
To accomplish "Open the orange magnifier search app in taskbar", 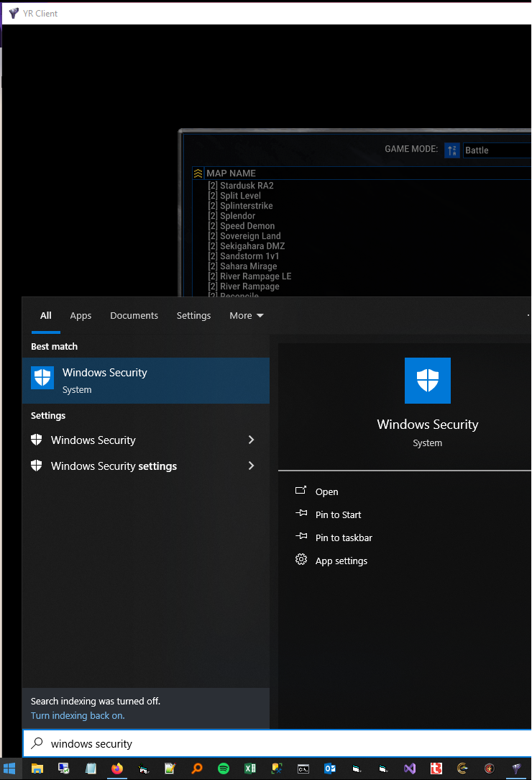I will coord(197,768).
